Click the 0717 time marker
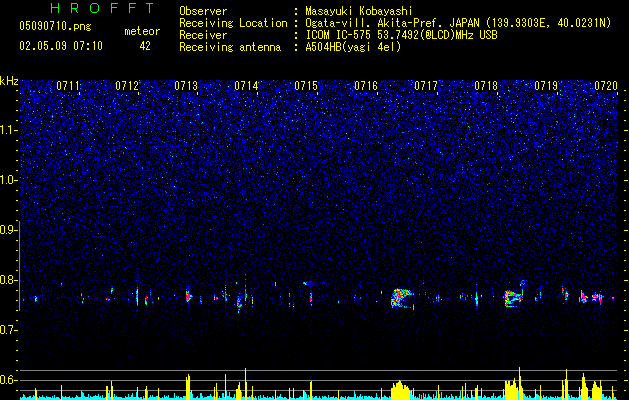The image size is (629, 400). pyautogui.click(x=426, y=86)
